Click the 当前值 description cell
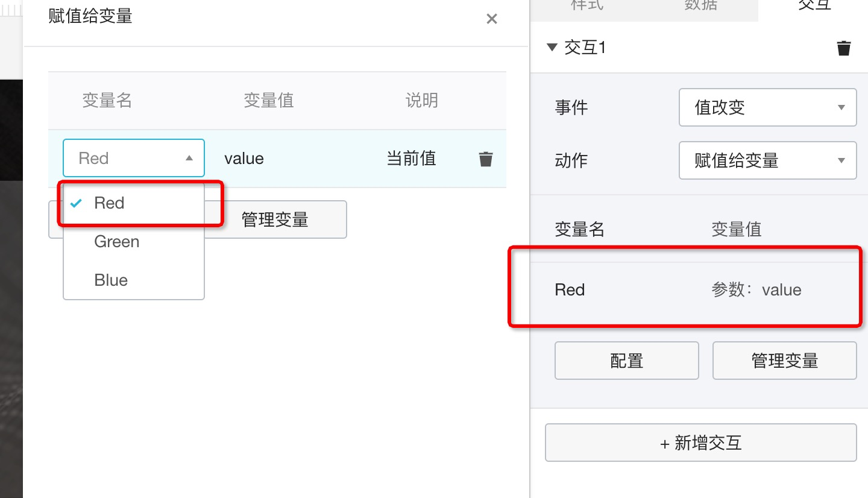The width and height of the screenshot is (868, 498). pyautogui.click(x=411, y=159)
